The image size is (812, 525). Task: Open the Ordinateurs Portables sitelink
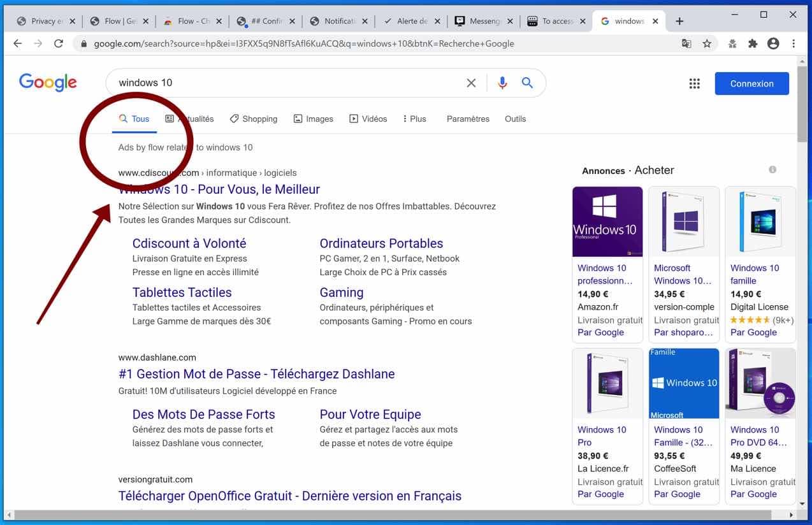pos(381,243)
